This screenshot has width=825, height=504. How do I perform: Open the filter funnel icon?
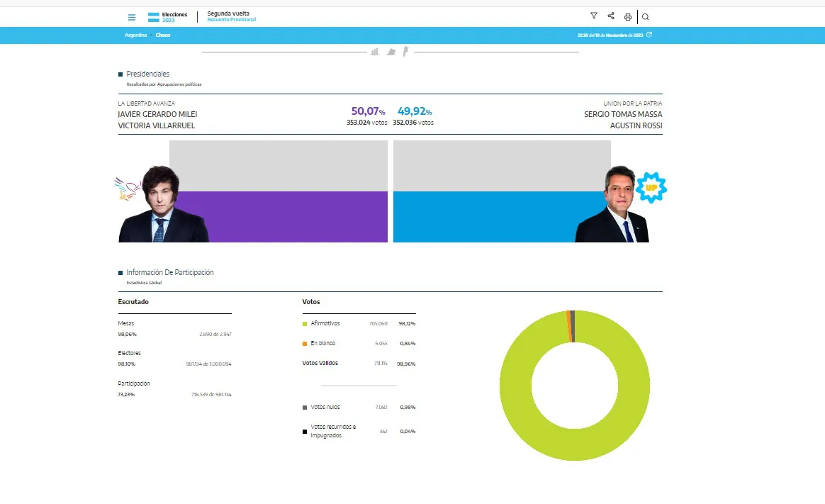pyautogui.click(x=593, y=16)
